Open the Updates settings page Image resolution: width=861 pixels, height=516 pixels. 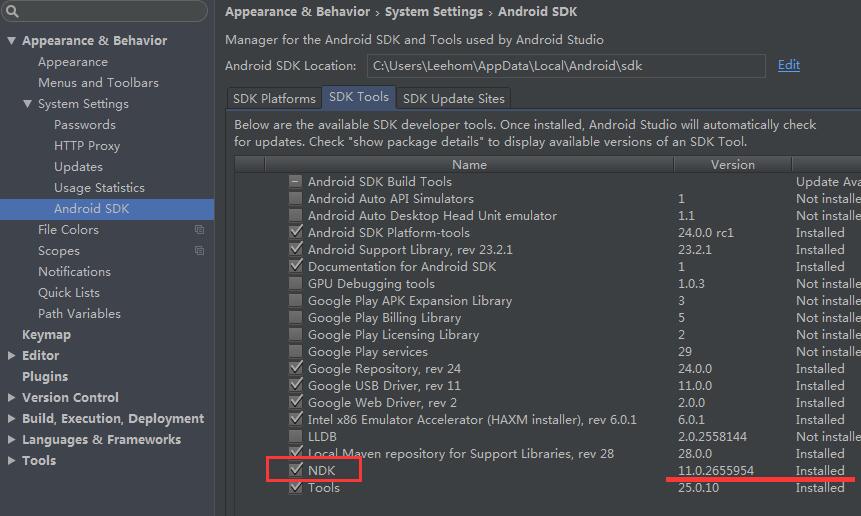point(78,166)
